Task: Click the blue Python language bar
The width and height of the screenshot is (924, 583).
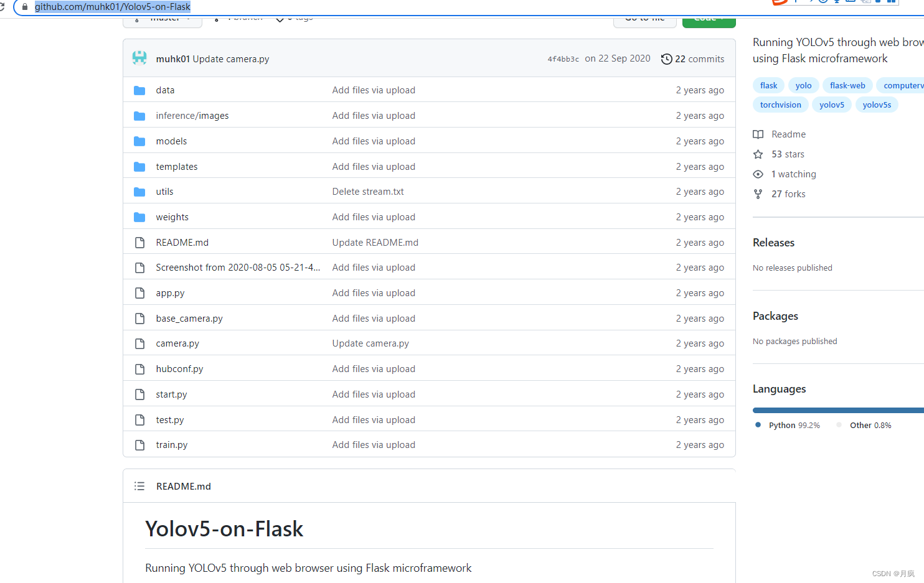Action: (x=838, y=410)
